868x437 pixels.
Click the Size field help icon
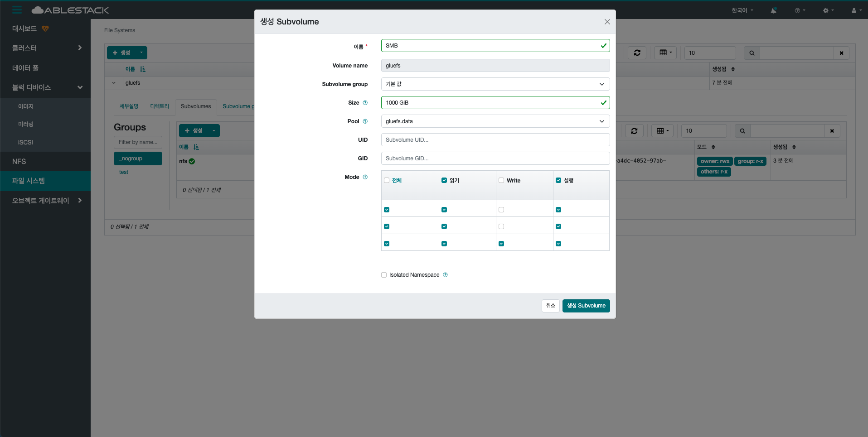pyautogui.click(x=365, y=103)
